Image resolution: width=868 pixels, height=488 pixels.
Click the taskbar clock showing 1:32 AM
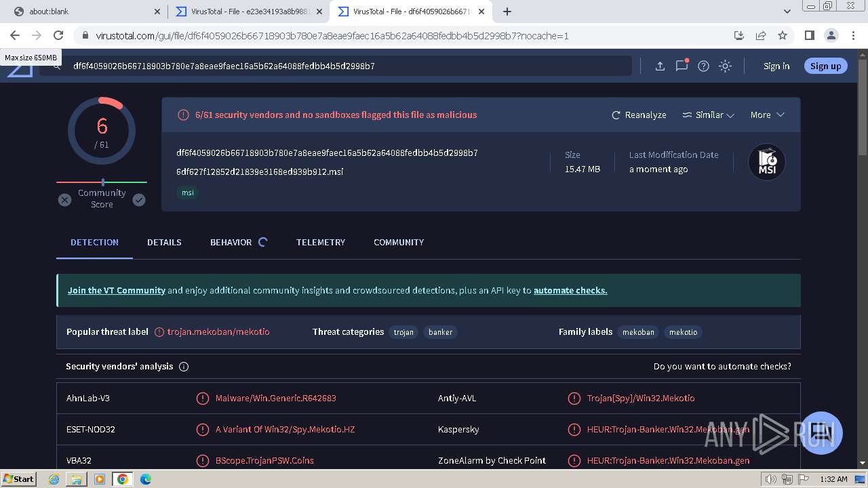click(833, 479)
